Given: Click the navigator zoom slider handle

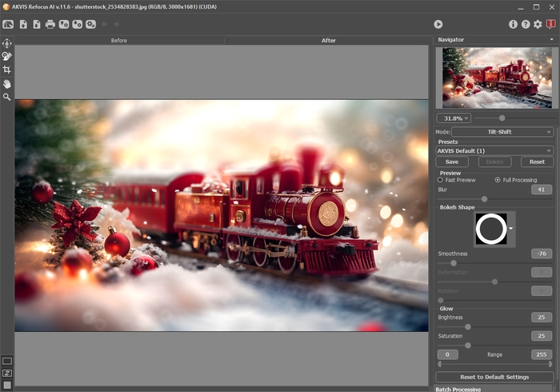Looking at the screenshot, I should tap(502, 118).
